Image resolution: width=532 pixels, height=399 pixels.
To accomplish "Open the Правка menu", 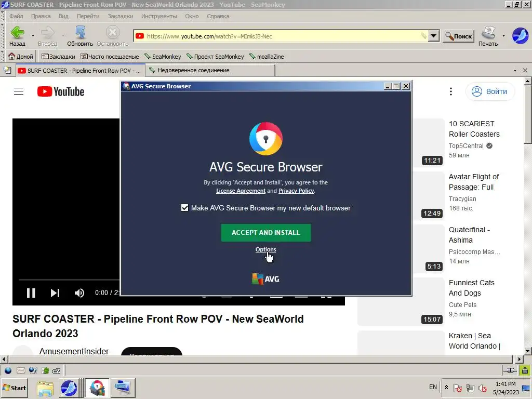I will [41, 16].
